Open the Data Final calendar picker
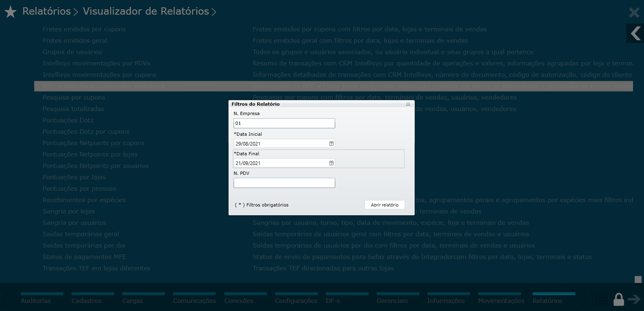Image resolution: width=644 pixels, height=311 pixels. [x=332, y=163]
